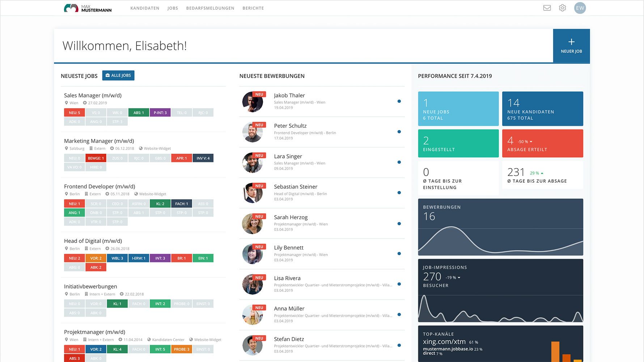Click the APR: 1 badge for Marketing Manager
This screenshot has width=644, height=362.
coord(181,158)
